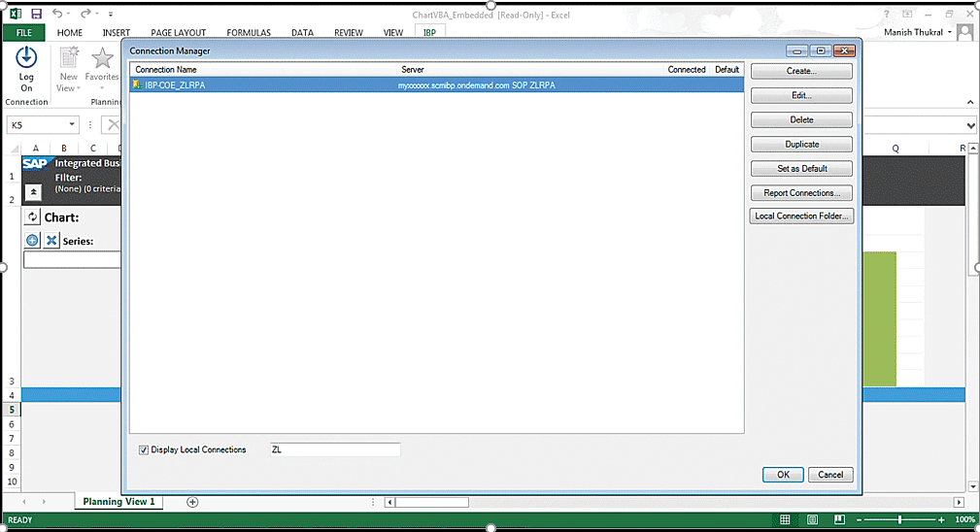Screen dimensions: 980x532
Task: Click the 100% zoom level text
Action: click(964, 519)
